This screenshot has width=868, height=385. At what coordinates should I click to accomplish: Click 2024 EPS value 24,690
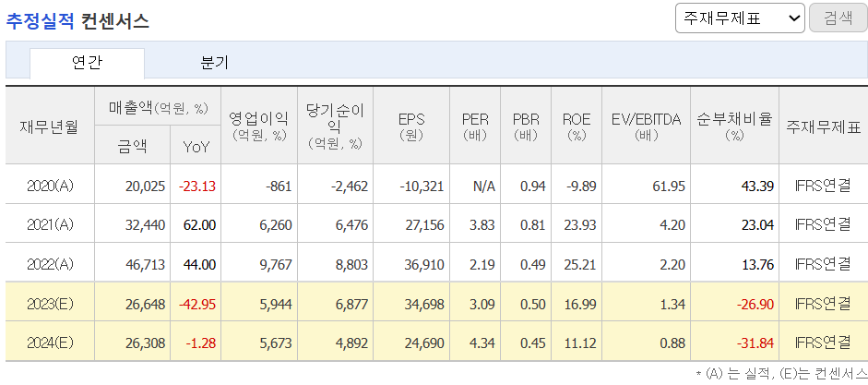click(x=424, y=343)
